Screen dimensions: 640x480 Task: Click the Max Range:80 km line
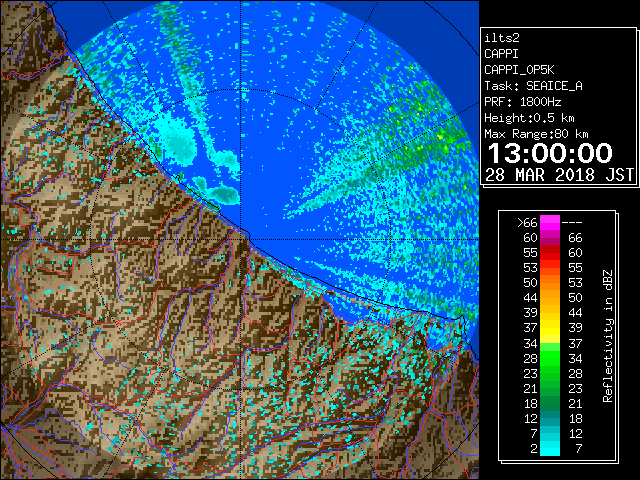[x=536, y=134]
